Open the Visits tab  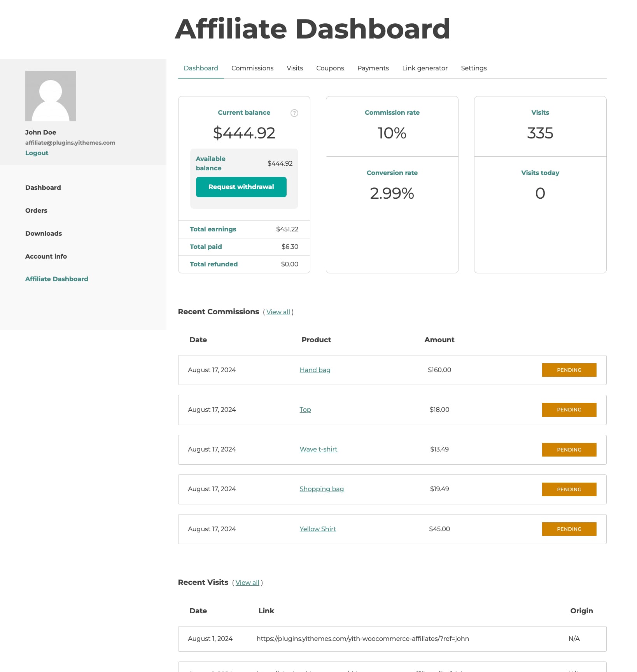click(x=294, y=68)
